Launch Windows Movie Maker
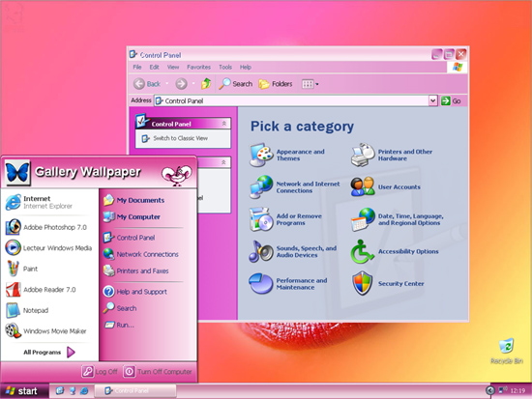532x399 pixels. tap(45, 330)
